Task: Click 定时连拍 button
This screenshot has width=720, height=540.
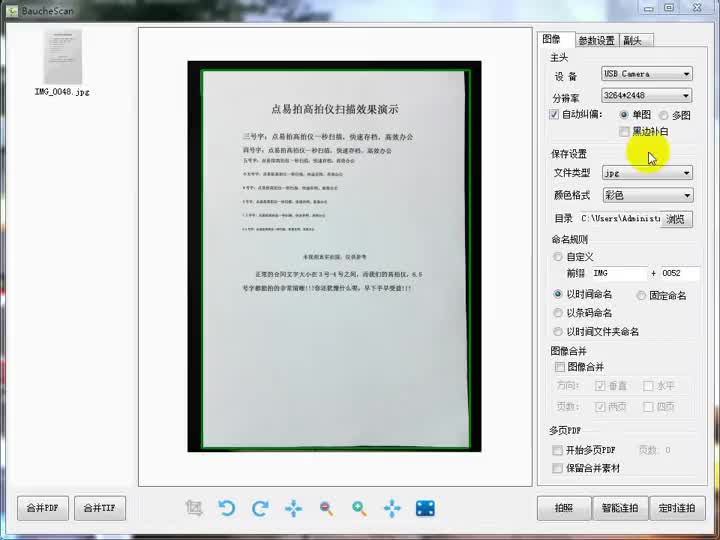Action: click(x=677, y=508)
